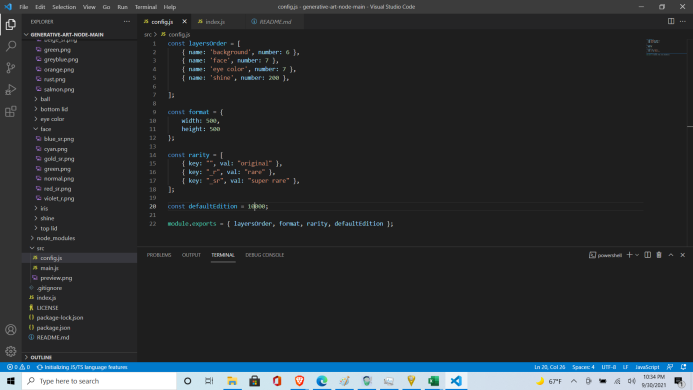Open the Run and Debug view
The height and width of the screenshot is (390, 693).
11,89
